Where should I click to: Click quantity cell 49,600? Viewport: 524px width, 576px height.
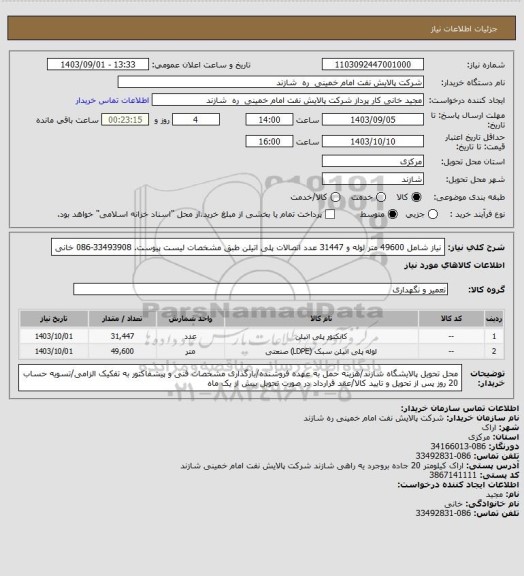click(122, 351)
